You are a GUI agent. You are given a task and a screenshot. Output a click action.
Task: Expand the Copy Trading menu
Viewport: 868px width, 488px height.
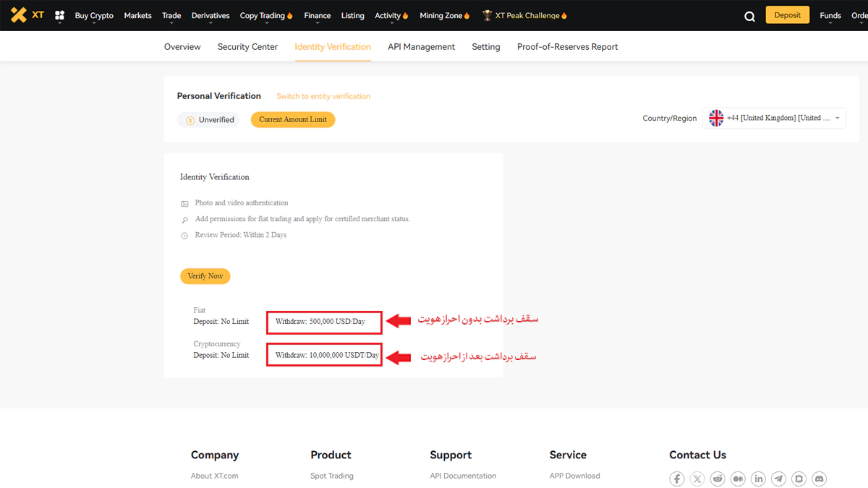coord(266,16)
